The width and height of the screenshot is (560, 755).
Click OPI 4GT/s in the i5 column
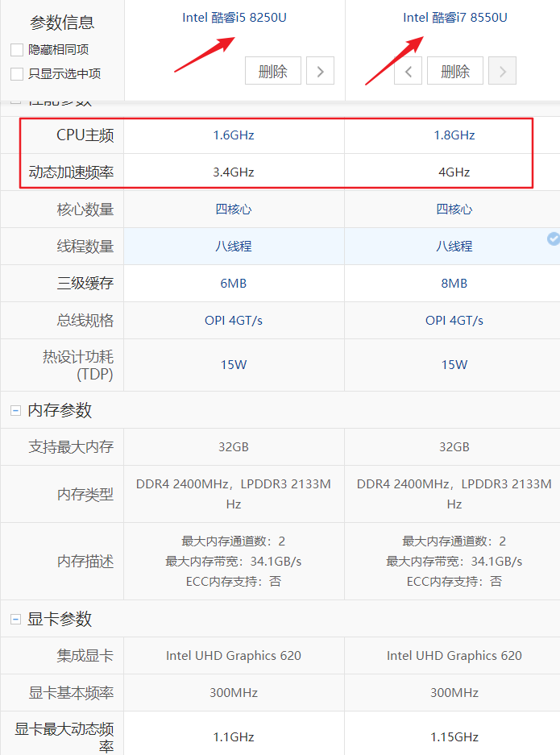click(234, 321)
